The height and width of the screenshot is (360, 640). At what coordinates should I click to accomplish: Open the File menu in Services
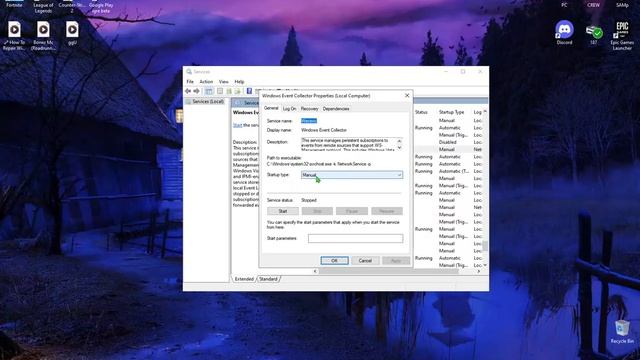pyautogui.click(x=190, y=82)
